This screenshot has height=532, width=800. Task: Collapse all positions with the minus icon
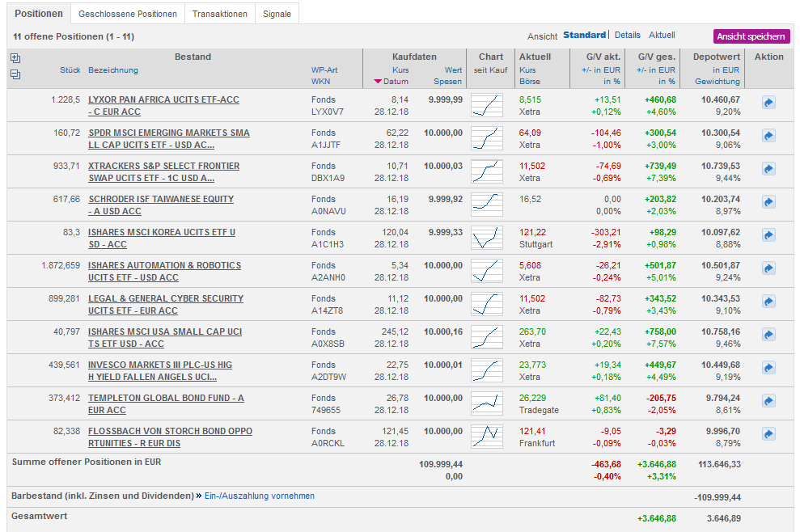pos(15,74)
